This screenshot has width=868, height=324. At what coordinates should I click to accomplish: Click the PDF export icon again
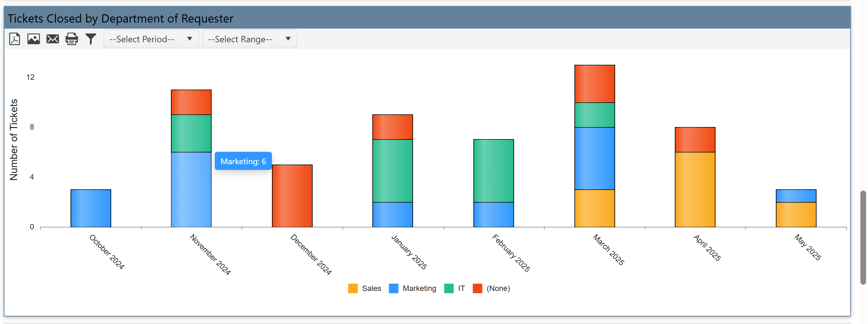tap(14, 39)
